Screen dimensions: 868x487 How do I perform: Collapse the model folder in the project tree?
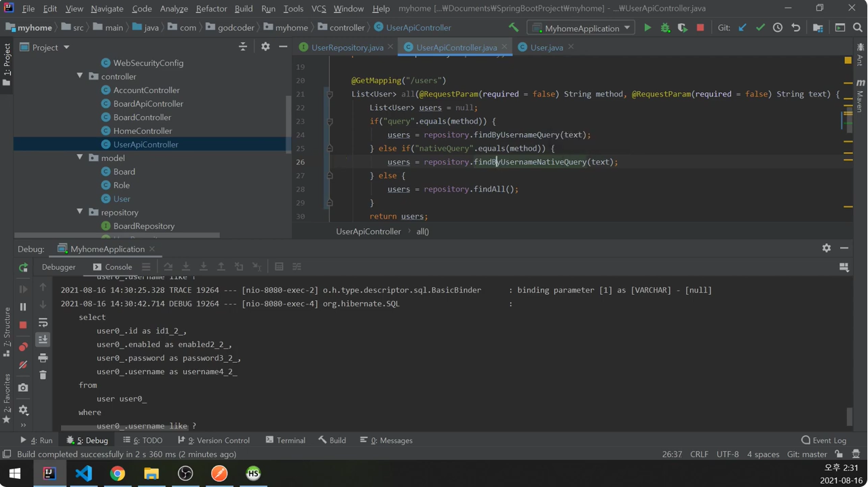click(x=80, y=158)
